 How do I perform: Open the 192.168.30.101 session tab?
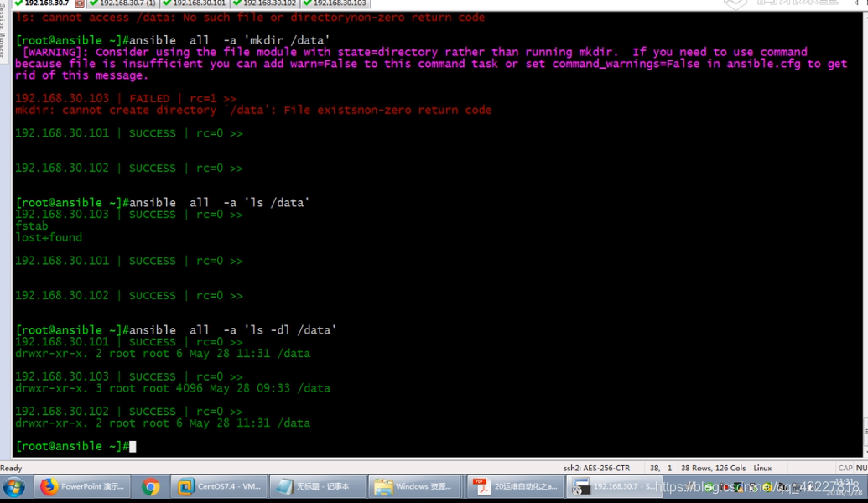coord(195,3)
